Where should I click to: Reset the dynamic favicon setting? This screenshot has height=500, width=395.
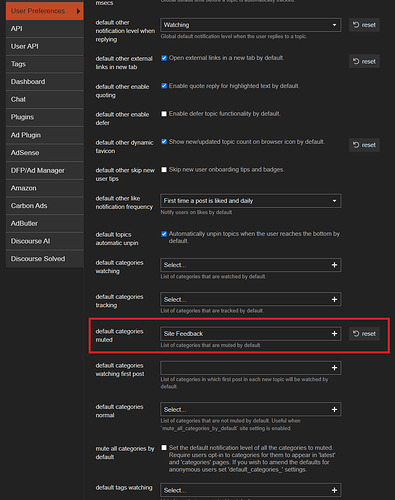pyautogui.click(x=364, y=145)
